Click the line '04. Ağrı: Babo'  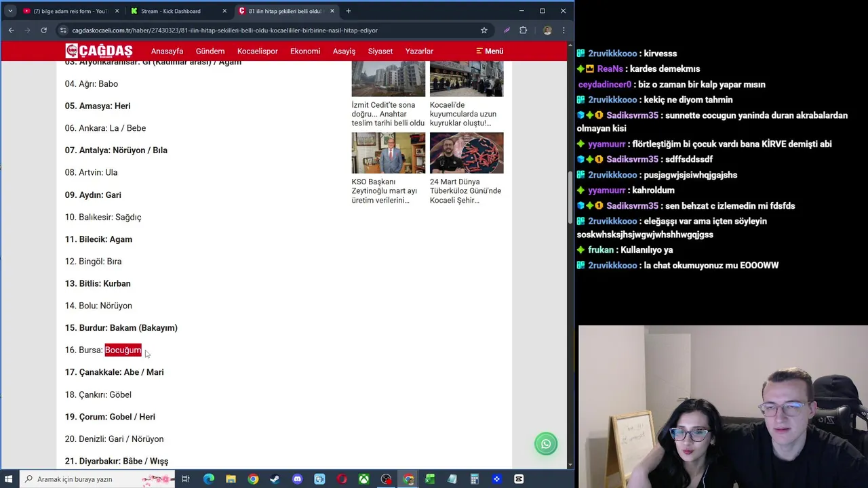point(92,83)
